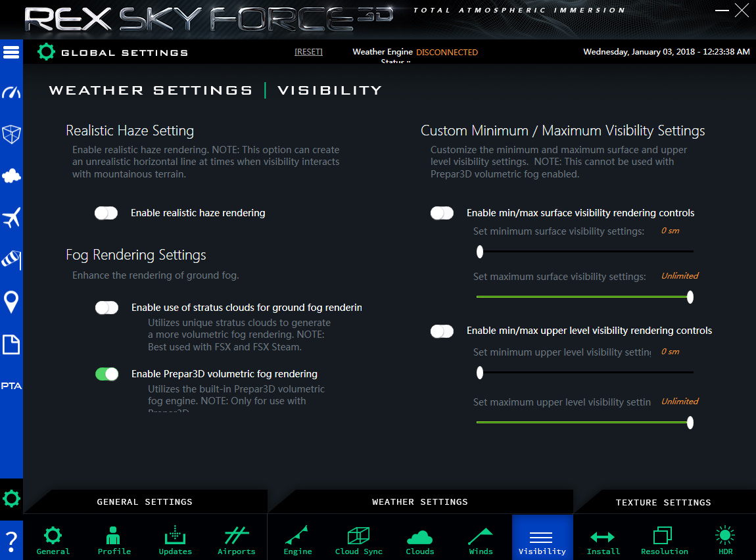This screenshot has width=756, height=560.
Task: Click the maximum upper level 'Unlimited' value
Action: coord(680,402)
